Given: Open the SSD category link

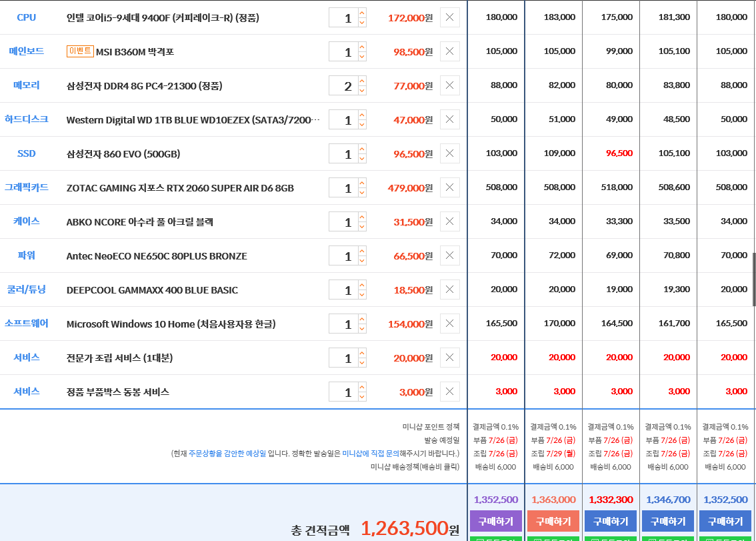Looking at the screenshot, I should tap(27, 153).
